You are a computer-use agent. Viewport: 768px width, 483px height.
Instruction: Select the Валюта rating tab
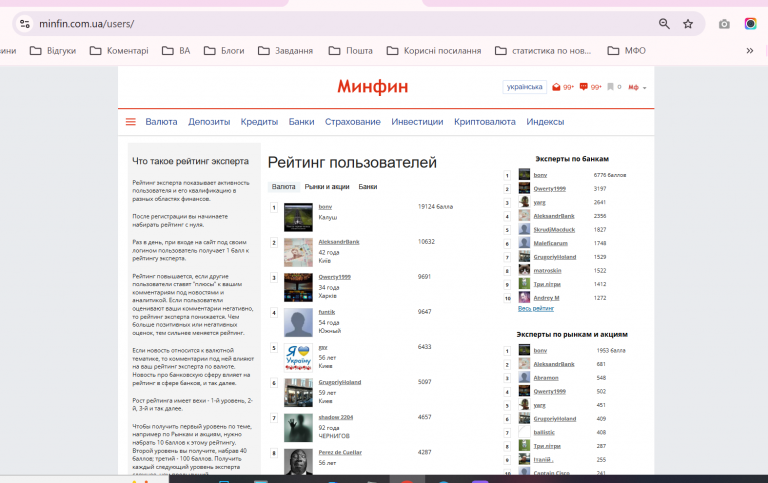click(284, 187)
